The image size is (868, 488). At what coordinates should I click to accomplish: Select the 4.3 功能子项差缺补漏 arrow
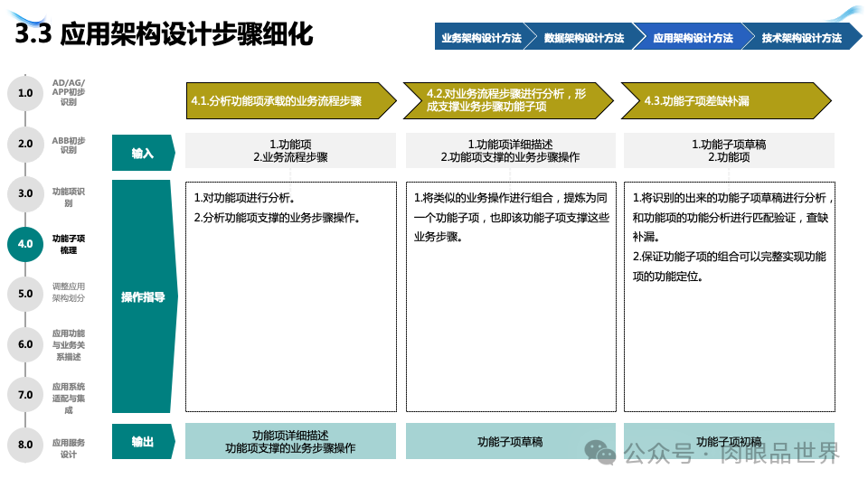pyautogui.click(x=726, y=100)
